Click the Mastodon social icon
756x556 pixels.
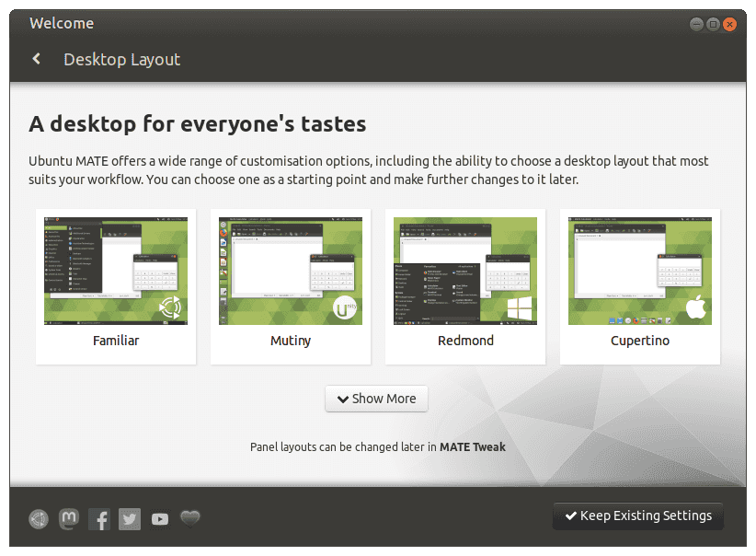68,518
